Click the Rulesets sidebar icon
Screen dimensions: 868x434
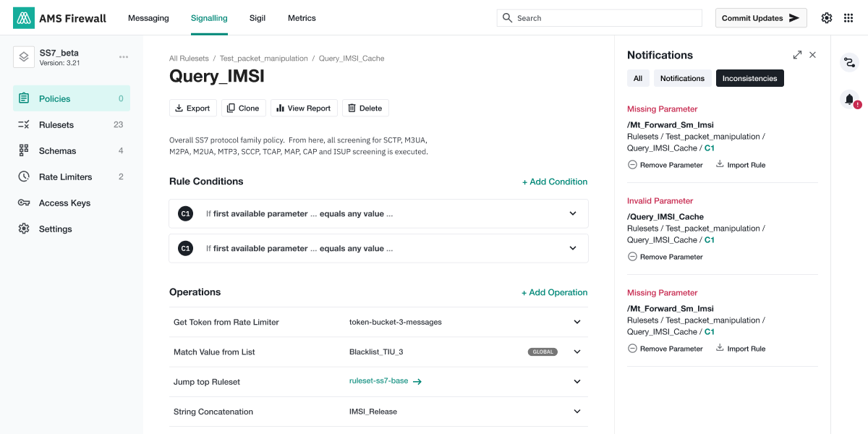(24, 124)
